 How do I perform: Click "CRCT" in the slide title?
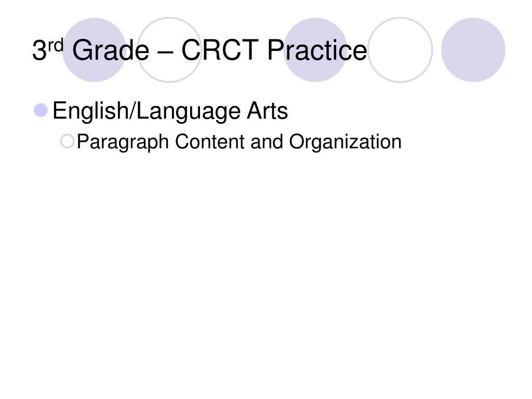(220, 50)
